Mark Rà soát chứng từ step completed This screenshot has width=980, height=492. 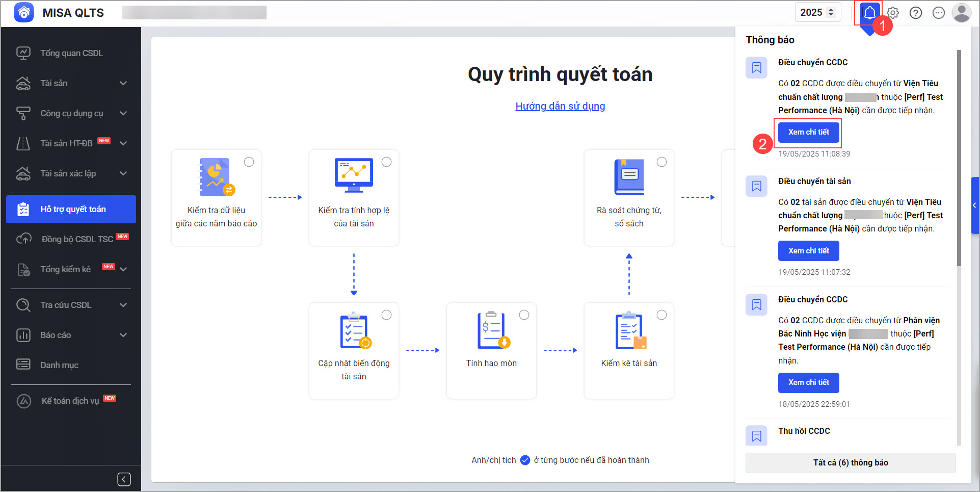[661, 162]
